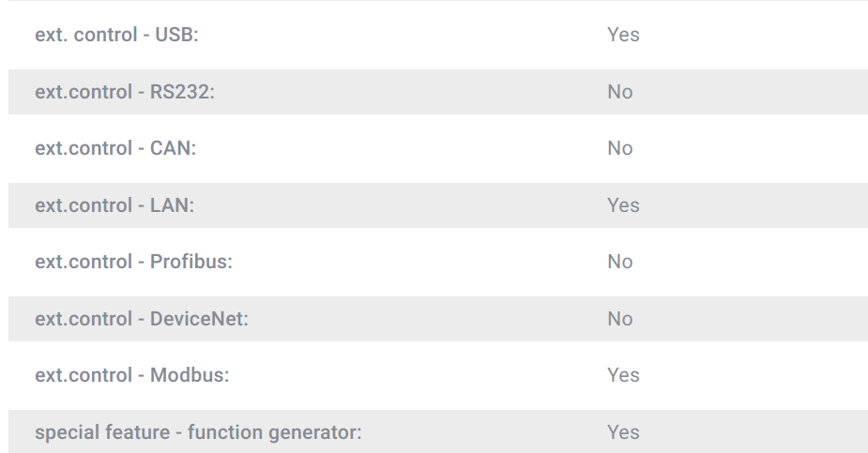Click the 'ext.control - CAN:' label
Screen dimensions: 868x453
coord(115,148)
